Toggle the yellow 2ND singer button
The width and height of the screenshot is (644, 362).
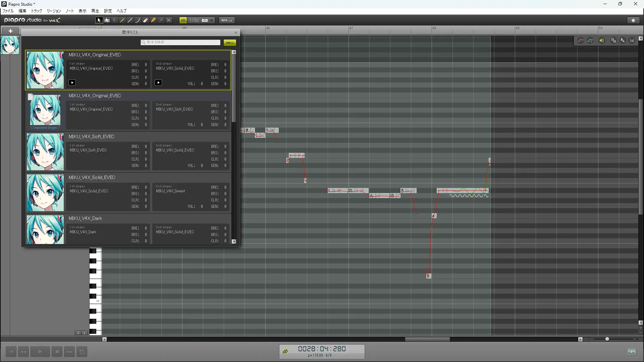tap(230, 43)
